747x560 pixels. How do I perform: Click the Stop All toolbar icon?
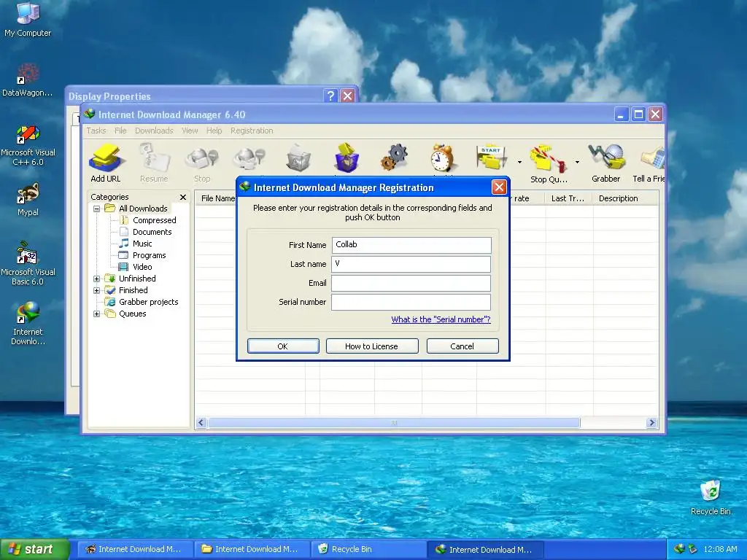(x=249, y=158)
